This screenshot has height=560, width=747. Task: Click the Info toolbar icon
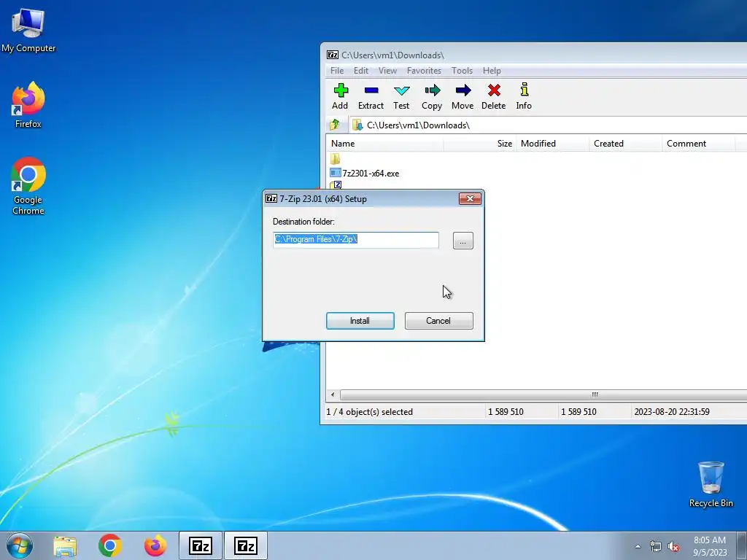click(x=524, y=96)
